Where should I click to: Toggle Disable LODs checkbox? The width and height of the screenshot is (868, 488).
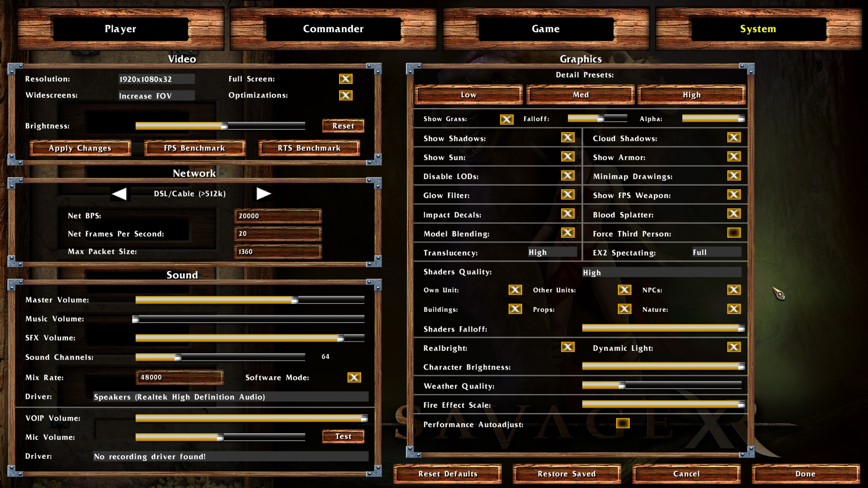pyautogui.click(x=568, y=175)
